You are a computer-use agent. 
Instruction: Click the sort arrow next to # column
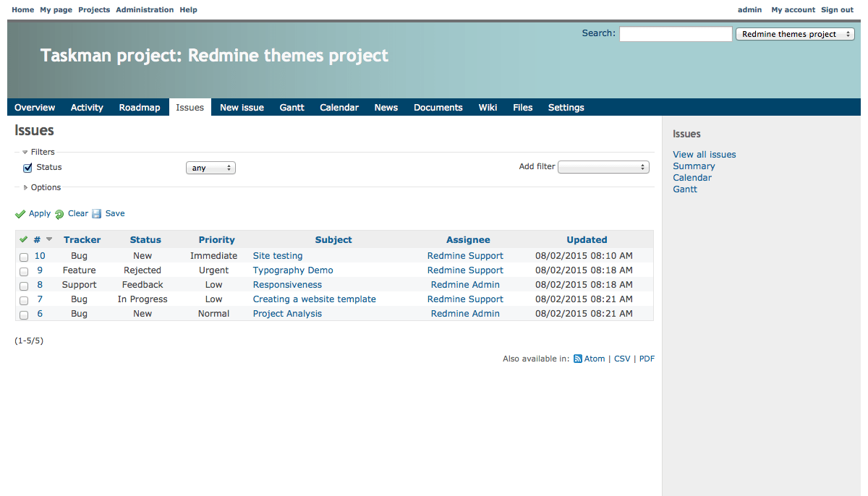click(x=49, y=239)
